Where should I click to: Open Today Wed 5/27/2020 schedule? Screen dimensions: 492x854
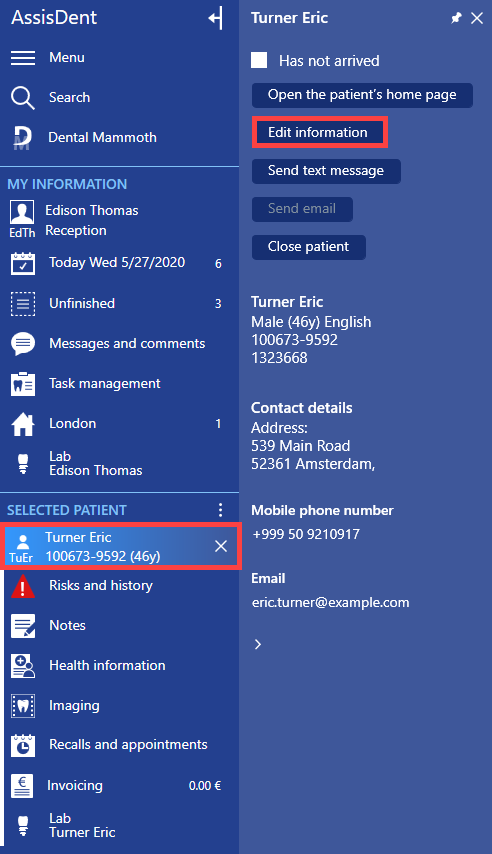point(119,263)
